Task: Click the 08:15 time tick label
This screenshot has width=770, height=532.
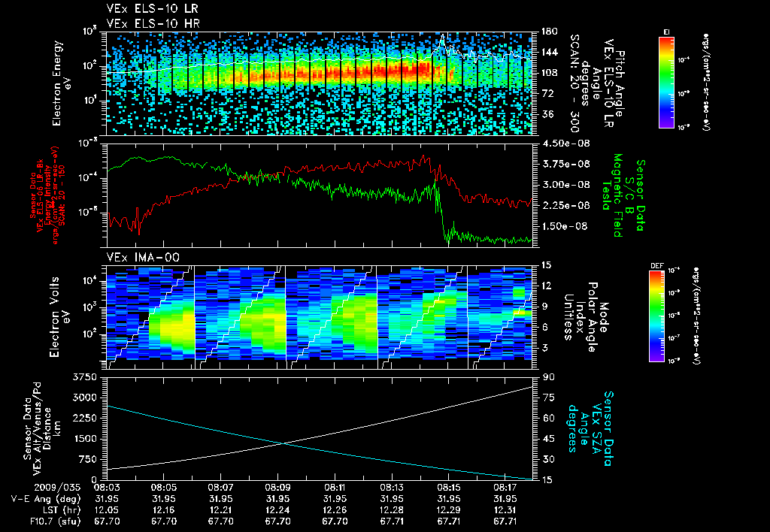Action: (448, 489)
